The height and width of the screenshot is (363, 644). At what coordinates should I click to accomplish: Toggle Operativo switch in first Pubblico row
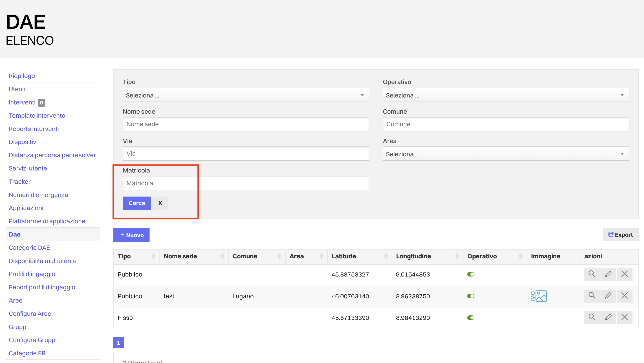(470, 274)
